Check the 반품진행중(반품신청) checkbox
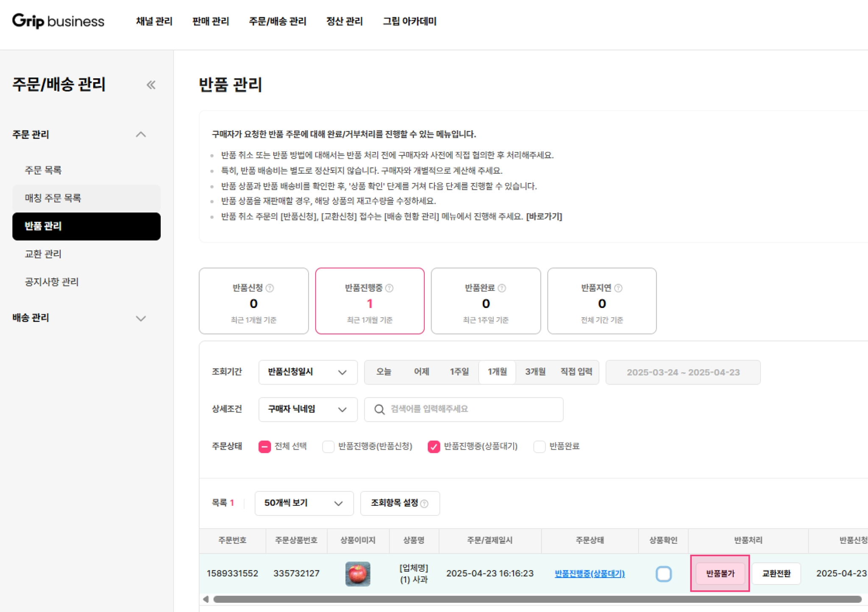Viewport: 868px width, 612px height. (328, 446)
